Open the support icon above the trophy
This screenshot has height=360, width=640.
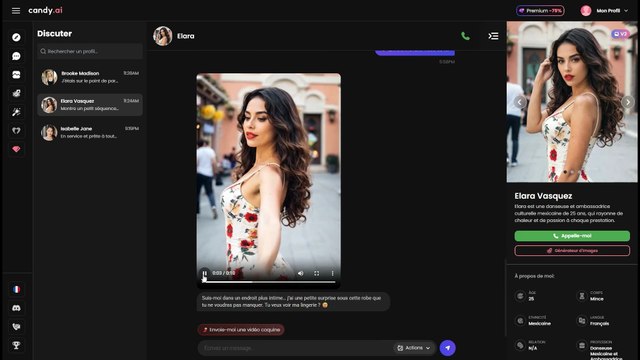point(16,327)
